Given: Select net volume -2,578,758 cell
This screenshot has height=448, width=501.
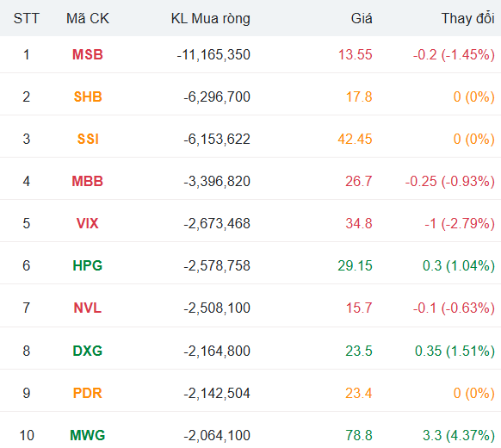Looking at the screenshot, I should 217,265.
